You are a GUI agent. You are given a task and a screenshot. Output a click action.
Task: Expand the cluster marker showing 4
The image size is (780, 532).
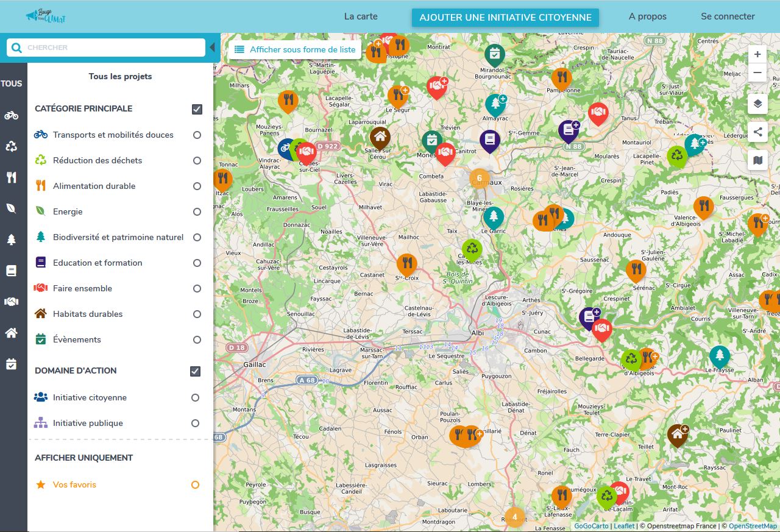pos(514,517)
